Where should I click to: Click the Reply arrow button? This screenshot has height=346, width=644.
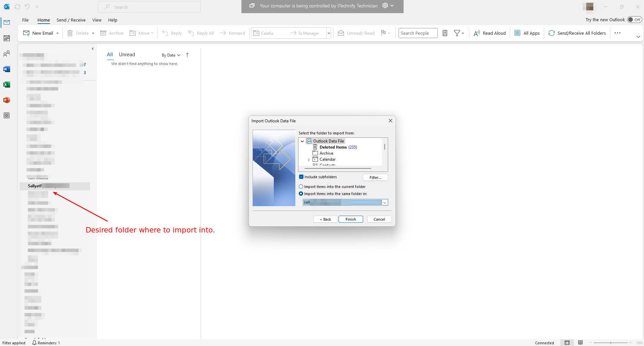(x=172, y=33)
